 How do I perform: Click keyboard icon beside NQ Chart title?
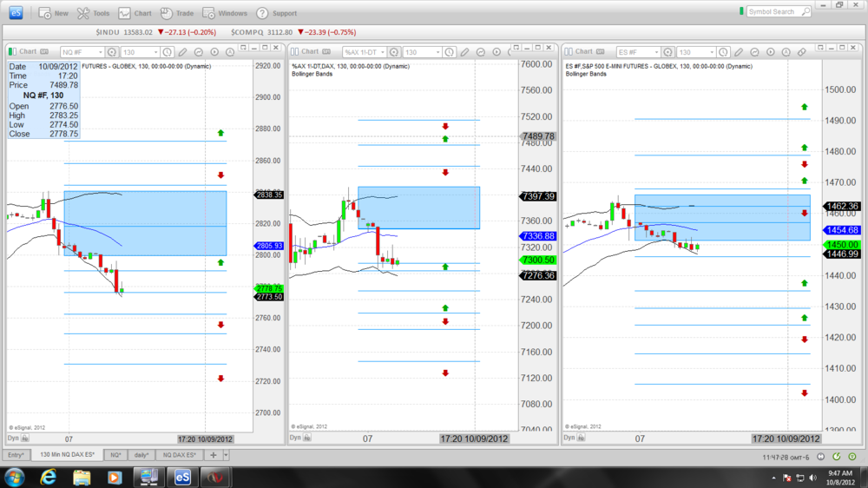[44, 51]
